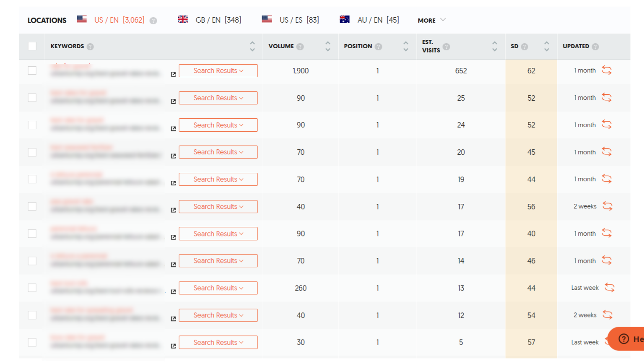This screenshot has width=644, height=364.
Task: Expand Search Results for the 260 volume row
Action: pos(218,288)
